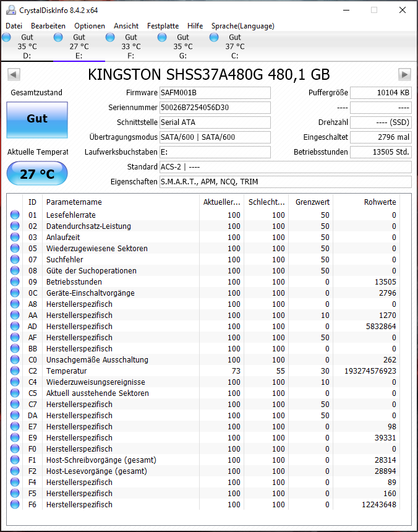Click the Puffergröße value 10104 KB

(381, 93)
